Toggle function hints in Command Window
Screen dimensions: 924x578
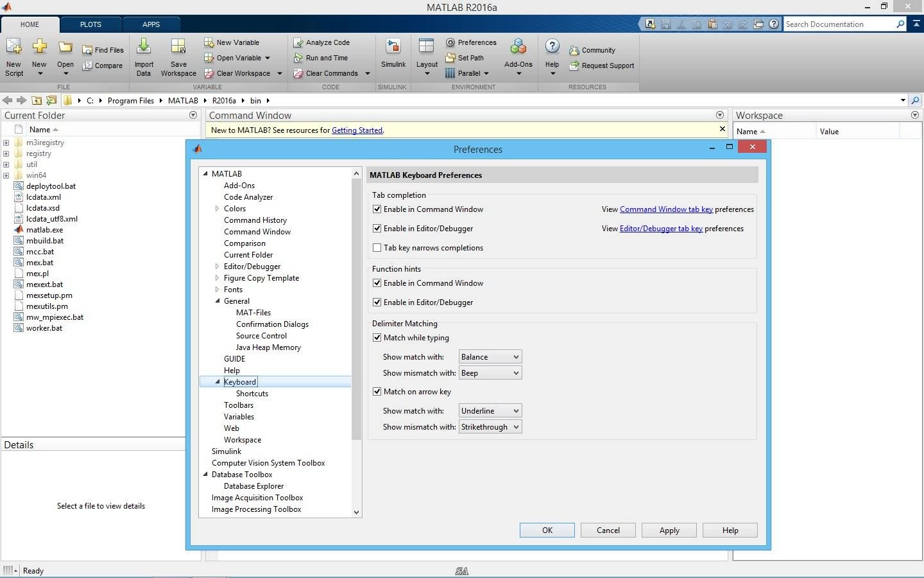pyautogui.click(x=377, y=283)
